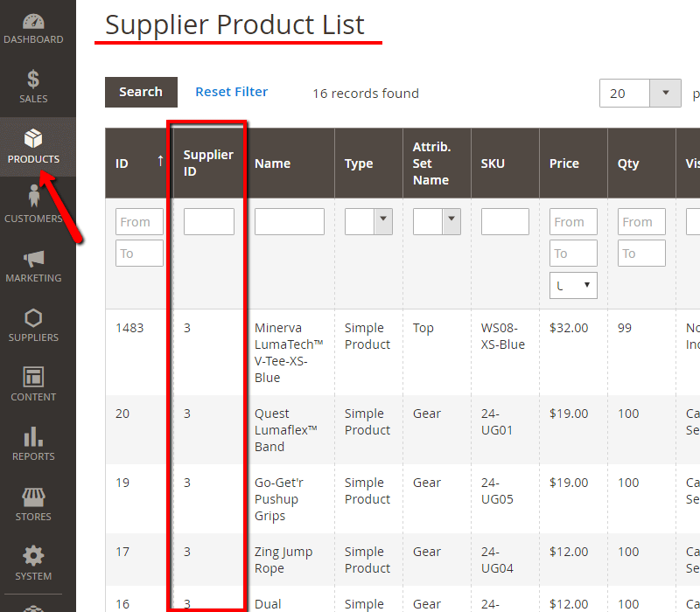The width and height of the screenshot is (700, 612).
Task: Open the per-page count dropdown arrow
Action: 666,93
